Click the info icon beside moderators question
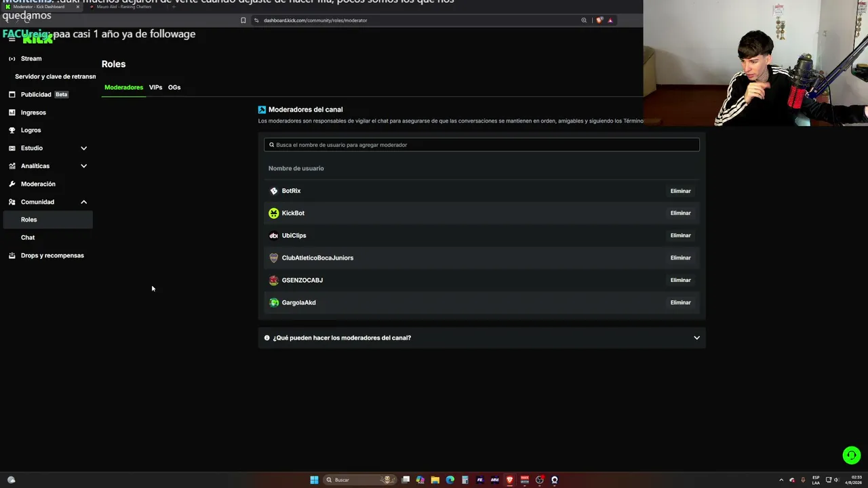 (x=267, y=338)
